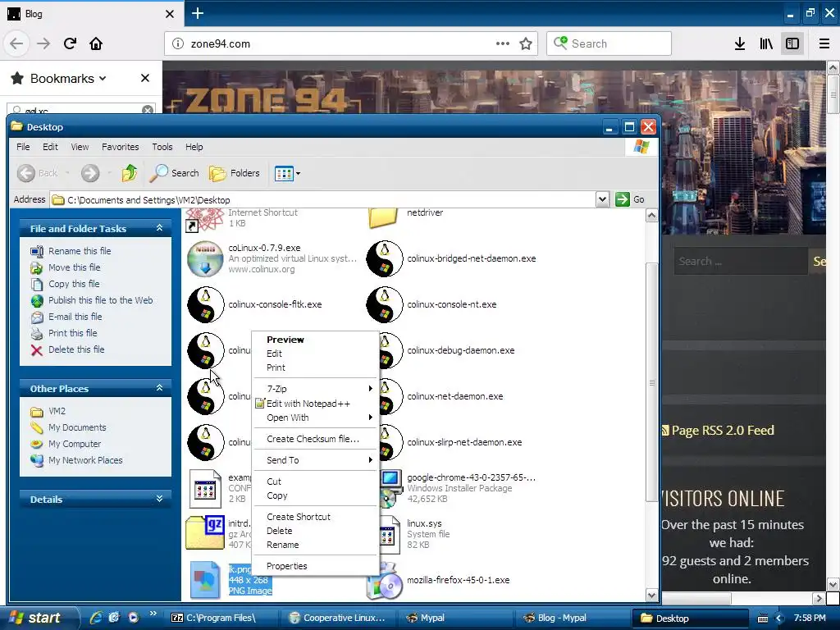Viewport: 840px width, 630px height.
Task: Bookmark this page with star icon
Action: click(x=526, y=43)
